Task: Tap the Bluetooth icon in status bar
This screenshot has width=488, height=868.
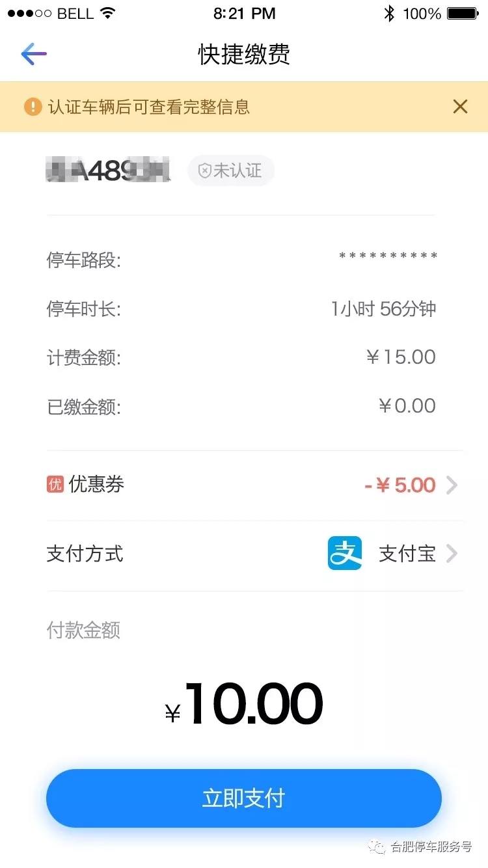Action: pos(389,14)
